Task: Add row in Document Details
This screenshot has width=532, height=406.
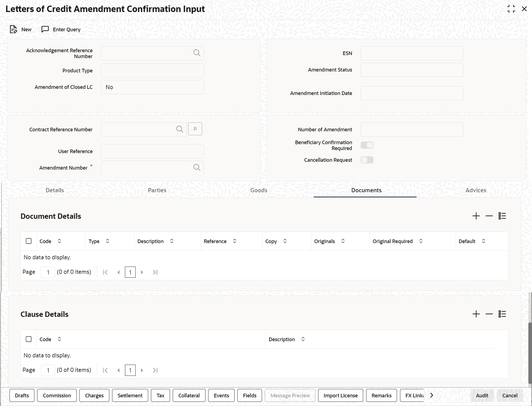Action: [476, 216]
